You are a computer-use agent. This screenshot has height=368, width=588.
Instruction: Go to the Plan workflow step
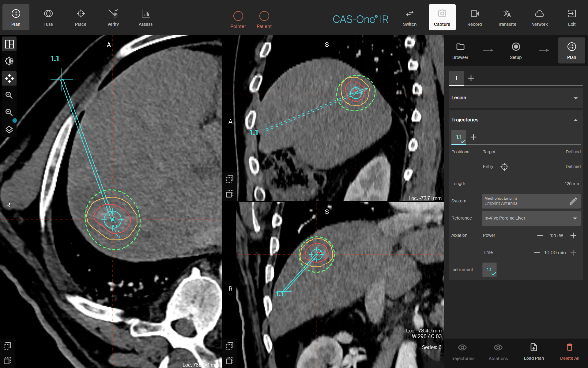pos(571,51)
